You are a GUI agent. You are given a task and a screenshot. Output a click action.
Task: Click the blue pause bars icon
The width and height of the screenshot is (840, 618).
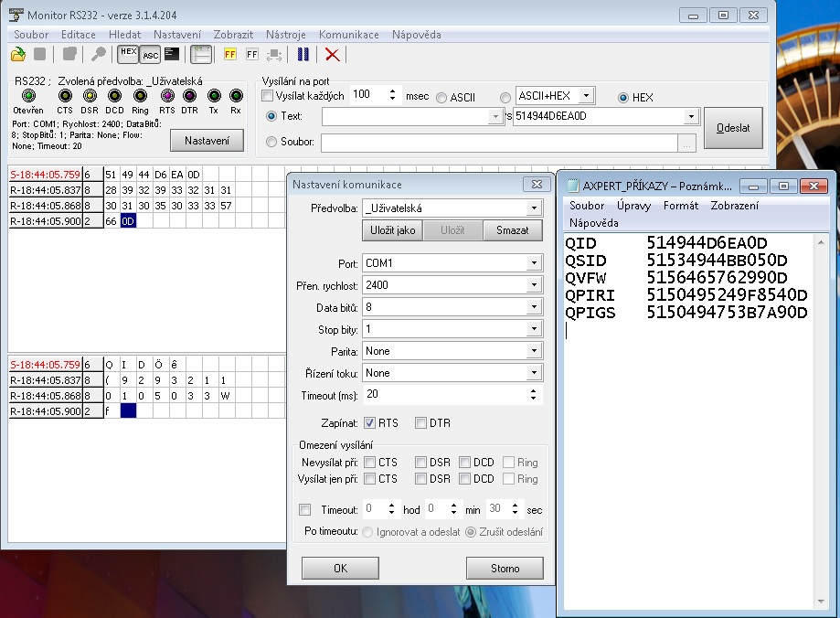click(303, 55)
